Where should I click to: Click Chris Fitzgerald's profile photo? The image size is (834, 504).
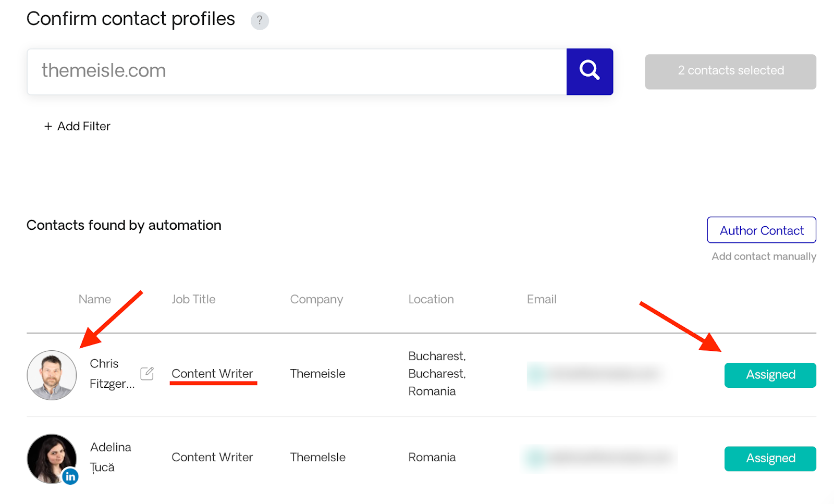point(52,375)
